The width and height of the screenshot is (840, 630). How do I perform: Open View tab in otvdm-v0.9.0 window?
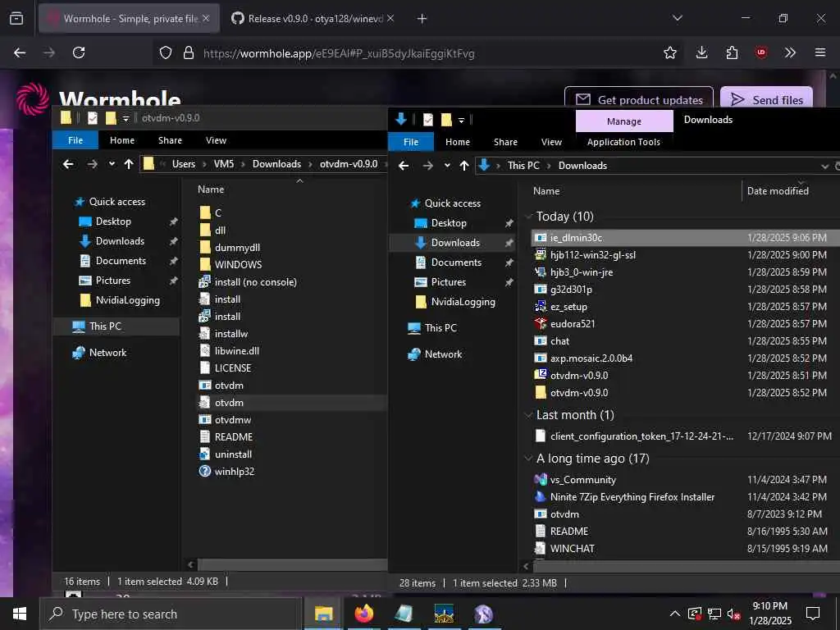coord(216,140)
